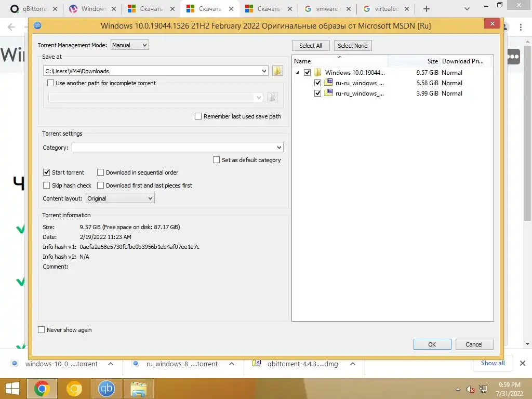Open Chrome from the Windows taskbar
Viewport: 532px width, 399px height.
coord(42,389)
